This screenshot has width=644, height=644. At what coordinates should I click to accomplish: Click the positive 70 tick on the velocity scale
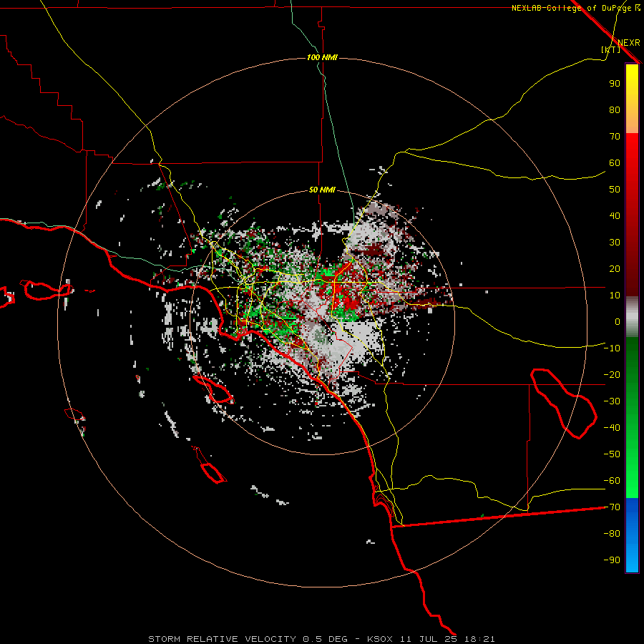click(615, 137)
